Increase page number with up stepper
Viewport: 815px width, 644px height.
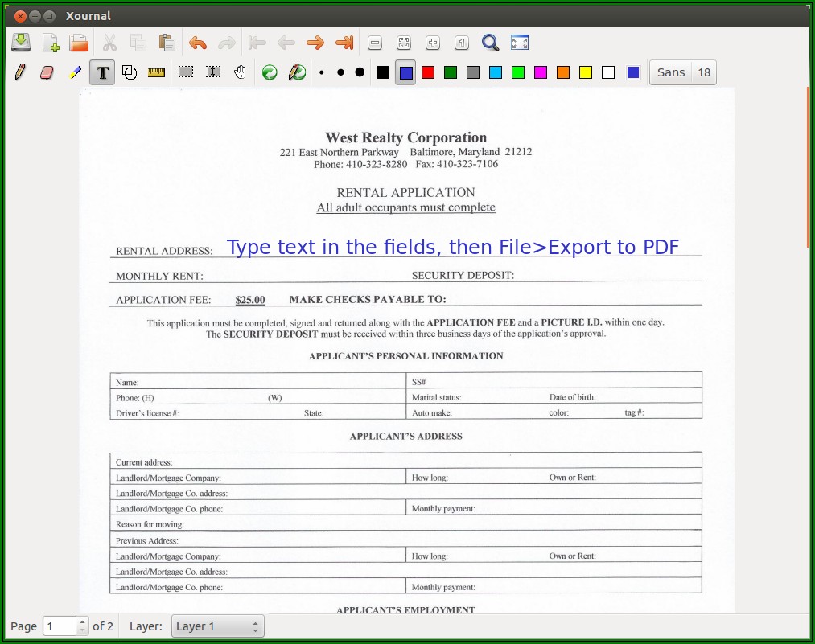[x=82, y=621]
